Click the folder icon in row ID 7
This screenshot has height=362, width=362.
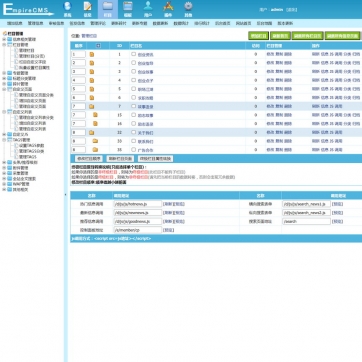[x=92, y=106]
